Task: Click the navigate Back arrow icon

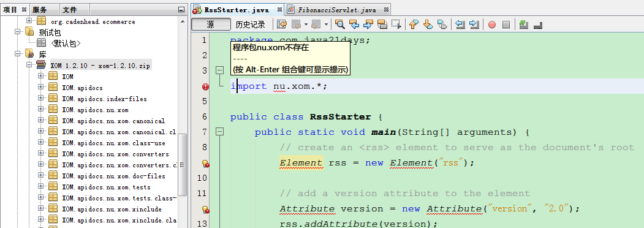Action: (x=296, y=25)
